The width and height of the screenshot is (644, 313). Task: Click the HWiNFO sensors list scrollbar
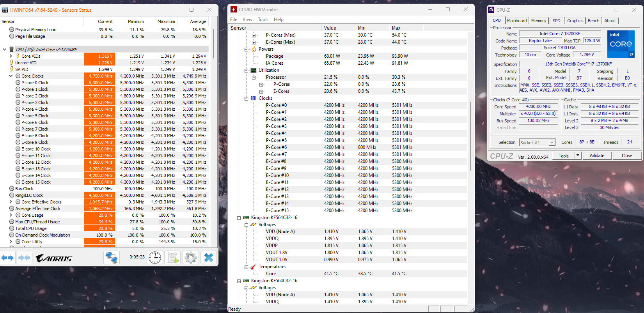click(x=214, y=43)
